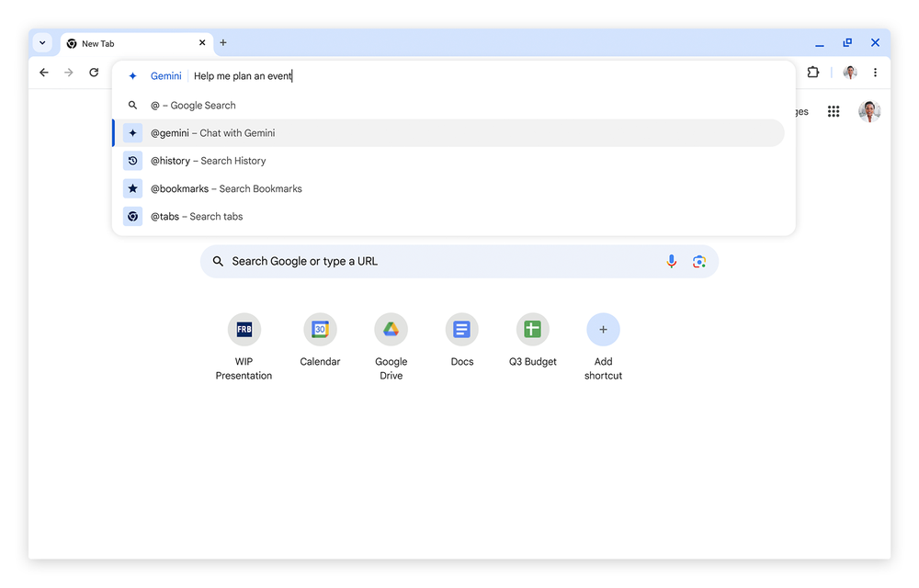Choose '@gemini – Chat with Gemini' suggestion
Viewport: 919px width, 588px height.
[x=448, y=133]
